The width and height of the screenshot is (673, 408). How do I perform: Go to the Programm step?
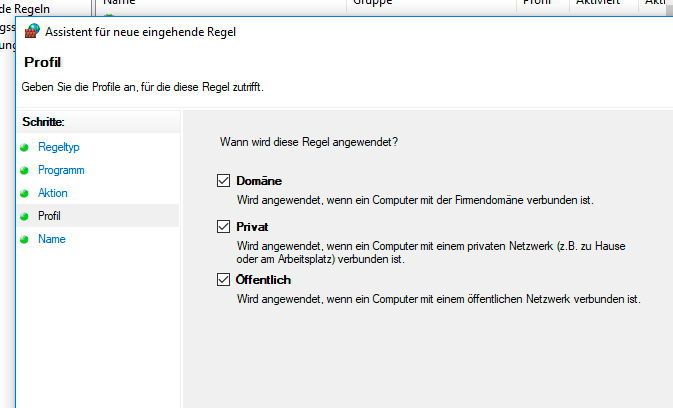61,170
